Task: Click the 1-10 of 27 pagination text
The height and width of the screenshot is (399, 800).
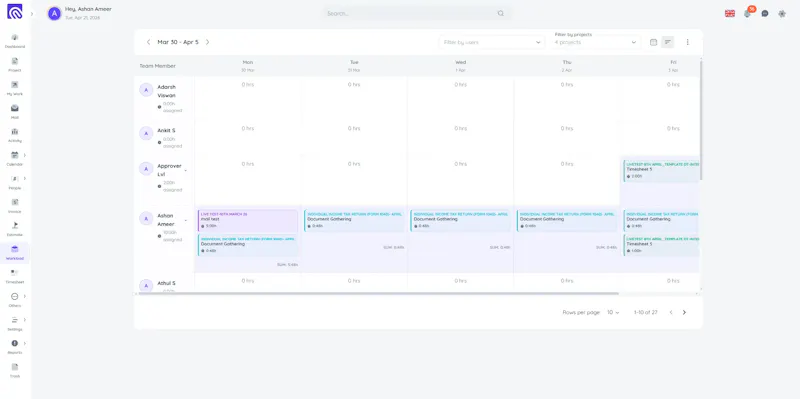Action: point(645,312)
